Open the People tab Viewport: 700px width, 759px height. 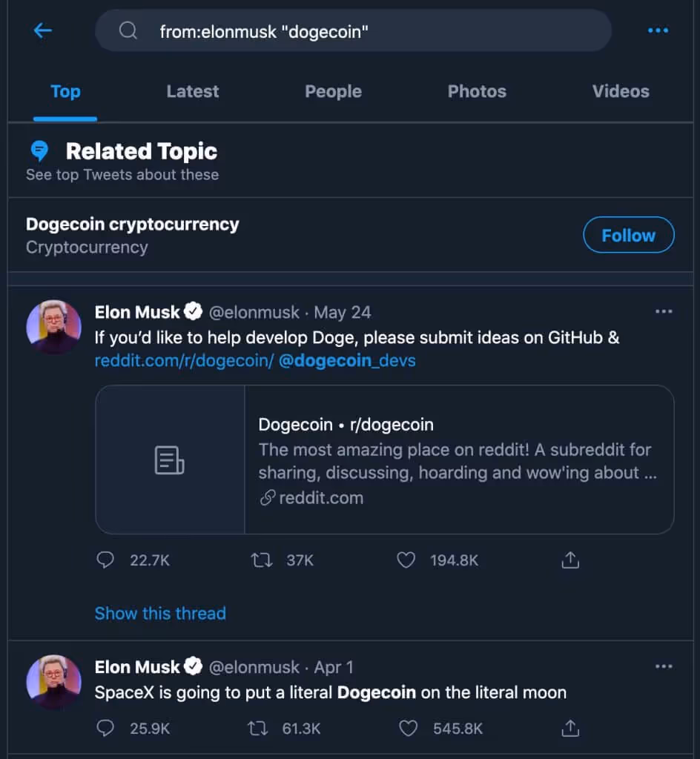pyautogui.click(x=333, y=92)
